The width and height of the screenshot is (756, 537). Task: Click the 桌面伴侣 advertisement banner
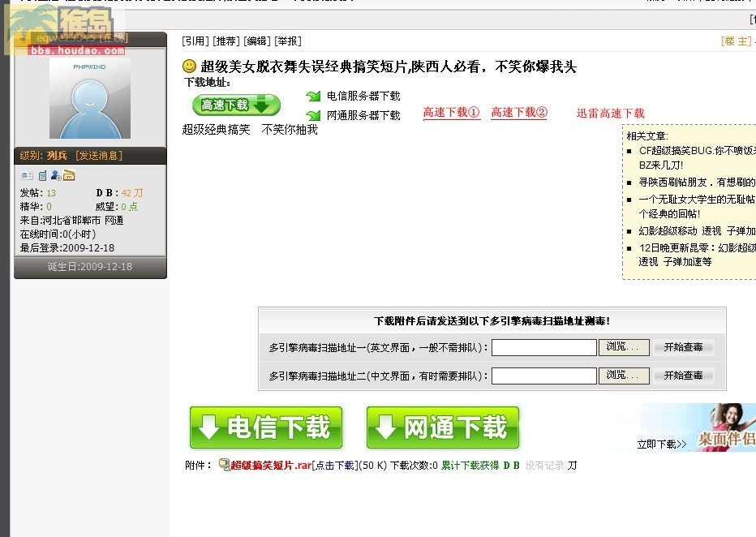pyautogui.click(x=726, y=427)
